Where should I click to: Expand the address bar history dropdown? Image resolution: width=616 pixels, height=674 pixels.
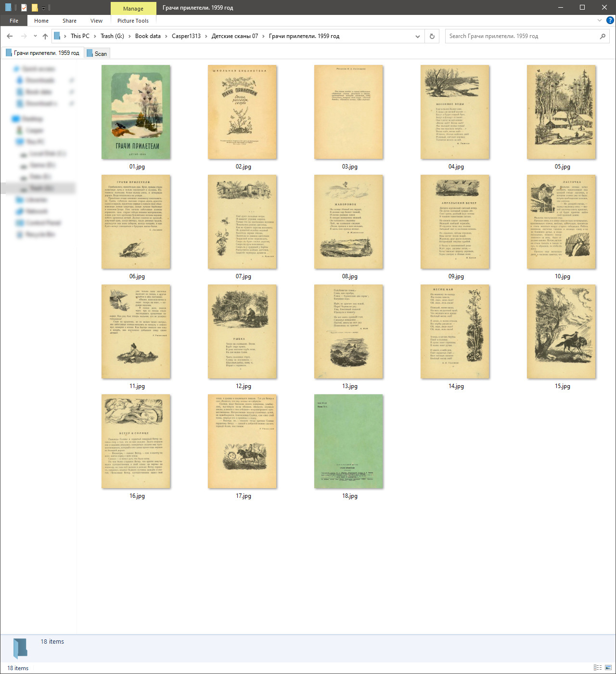[418, 36]
